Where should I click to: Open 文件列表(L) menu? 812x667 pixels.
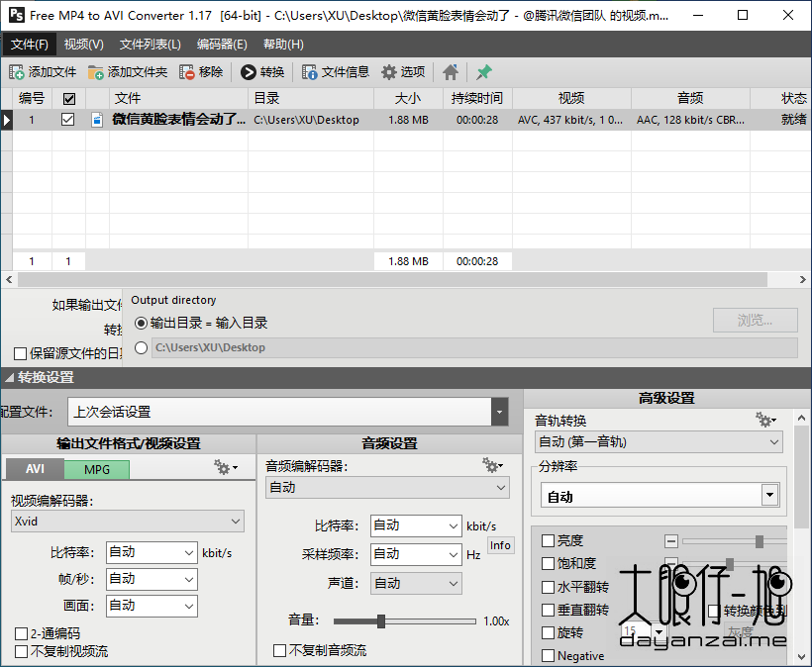151,45
